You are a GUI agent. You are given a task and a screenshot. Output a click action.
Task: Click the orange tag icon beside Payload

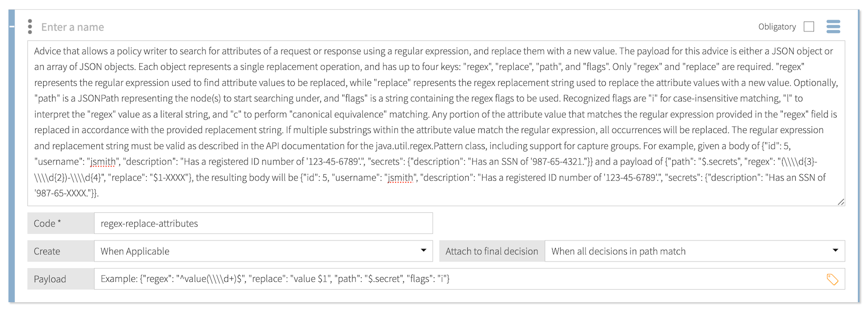834,279
